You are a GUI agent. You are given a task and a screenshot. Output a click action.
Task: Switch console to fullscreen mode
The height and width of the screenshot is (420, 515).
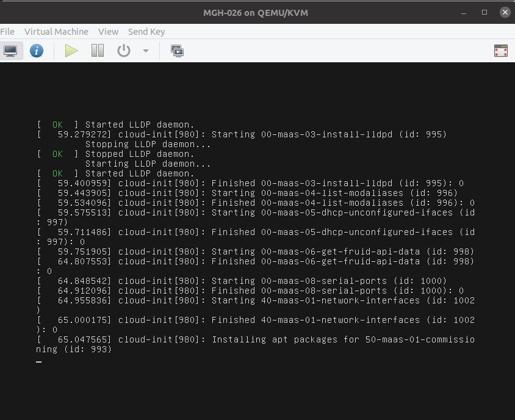click(x=500, y=51)
